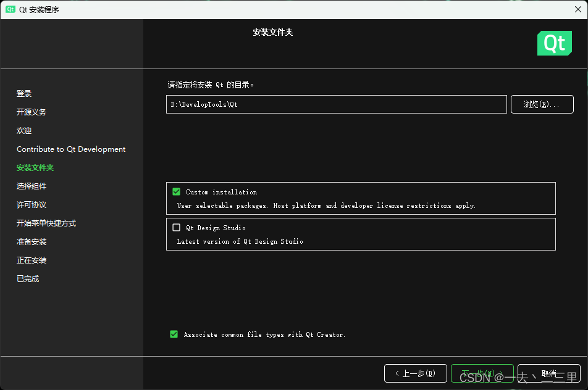Click the Qt logo in the header
The height and width of the screenshot is (390, 588).
click(554, 43)
